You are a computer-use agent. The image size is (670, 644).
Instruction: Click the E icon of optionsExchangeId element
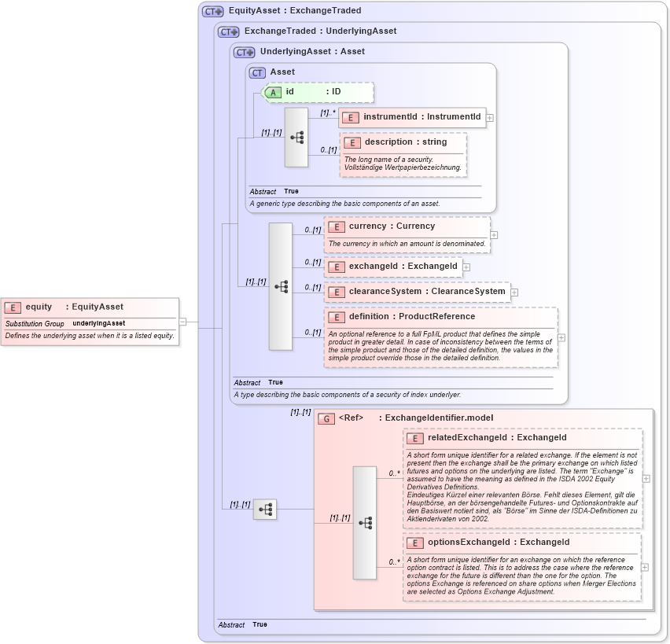416,542
